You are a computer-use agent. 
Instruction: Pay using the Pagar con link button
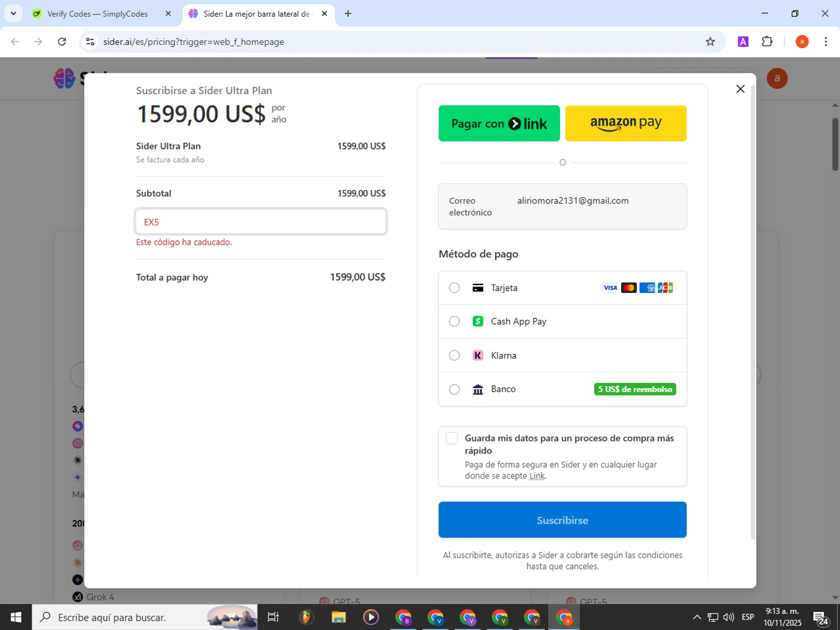click(x=499, y=123)
